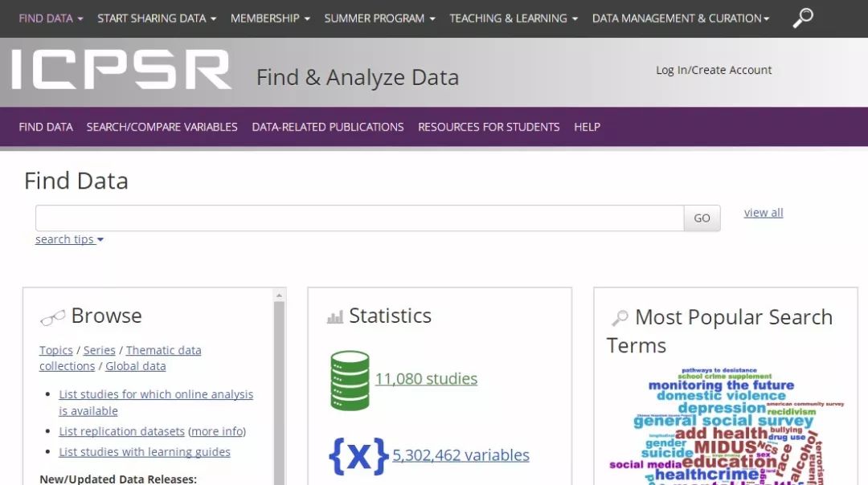The height and width of the screenshot is (485, 868).
Task: Open the List replication datasets link
Action: tap(122, 431)
